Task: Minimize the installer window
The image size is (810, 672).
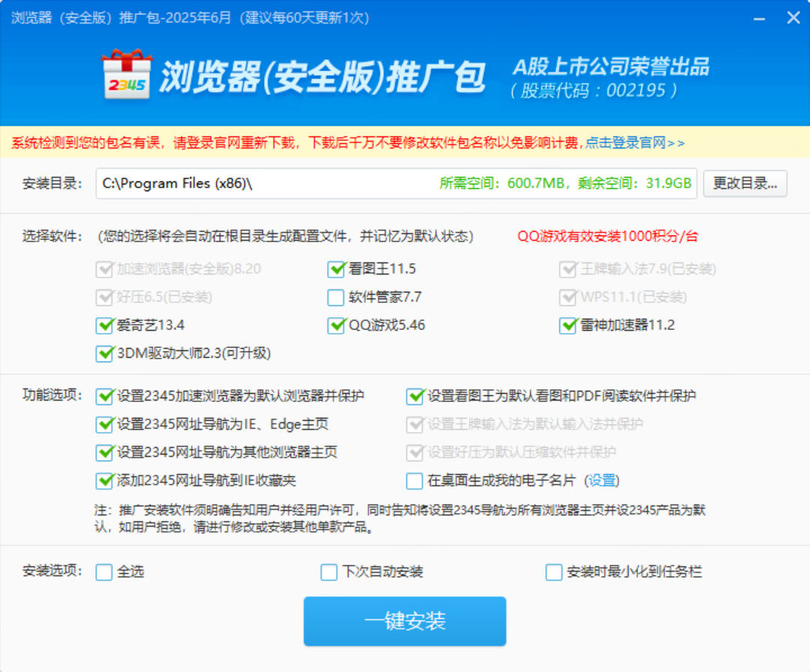Action: 760,17
